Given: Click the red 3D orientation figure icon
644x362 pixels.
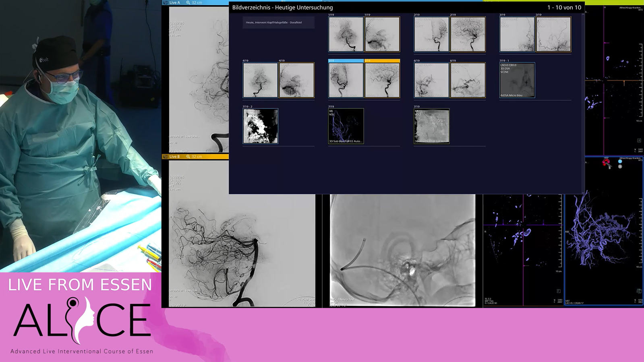Looking at the screenshot, I should (606, 163).
